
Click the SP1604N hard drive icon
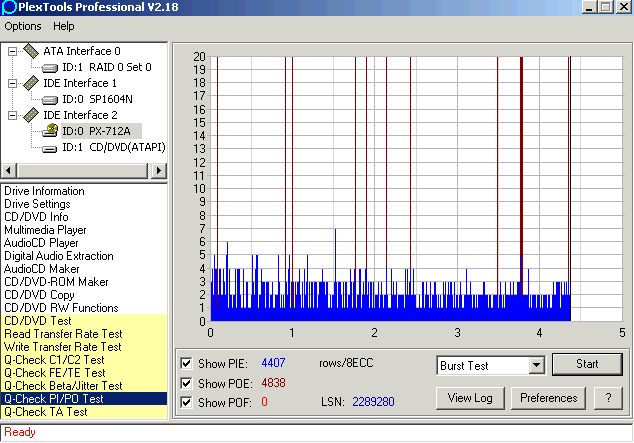pyautogui.click(x=49, y=99)
